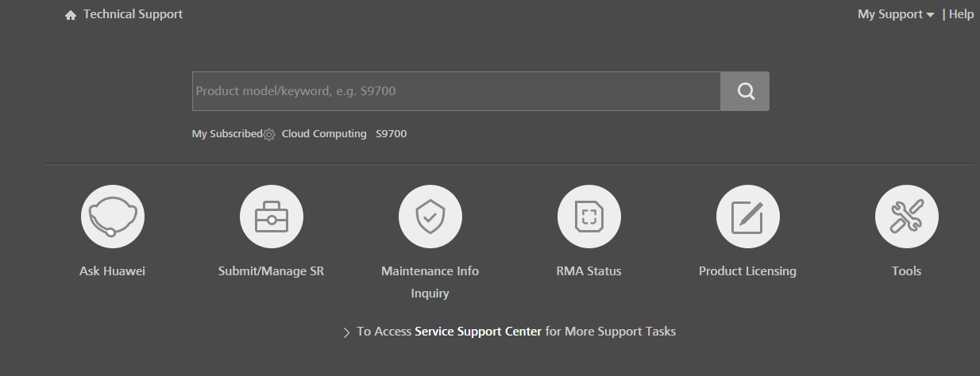Choose the S9700 subscribed keyword link
Viewport: 980px width, 376px height.
[392, 134]
